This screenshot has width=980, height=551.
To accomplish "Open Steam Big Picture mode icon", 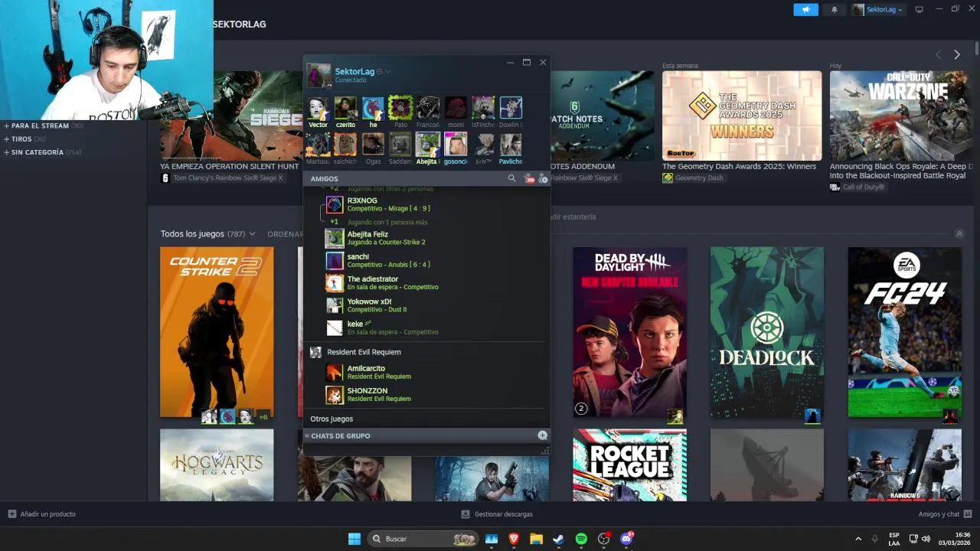I will point(920,9).
